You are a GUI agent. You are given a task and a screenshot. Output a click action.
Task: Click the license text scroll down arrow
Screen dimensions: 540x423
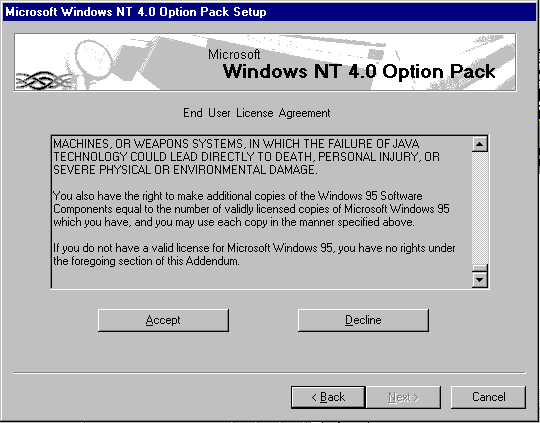click(x=479, y=280)
